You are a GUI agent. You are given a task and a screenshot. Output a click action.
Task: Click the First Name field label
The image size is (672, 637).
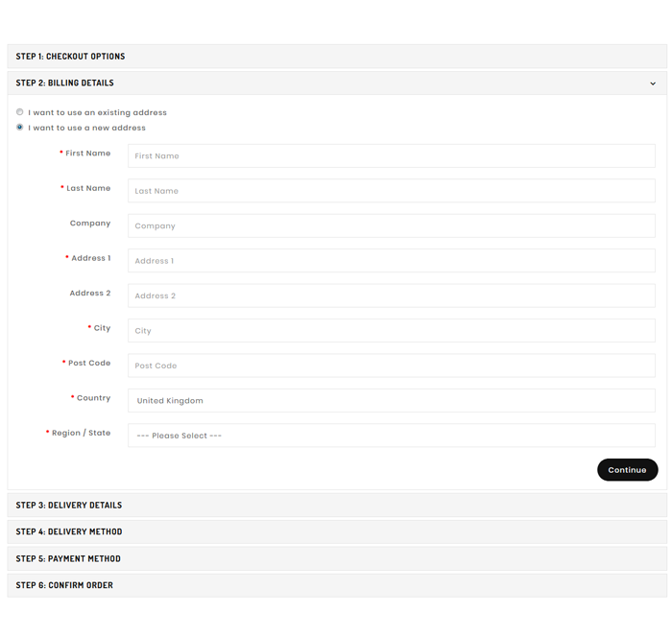coord(87,153)
